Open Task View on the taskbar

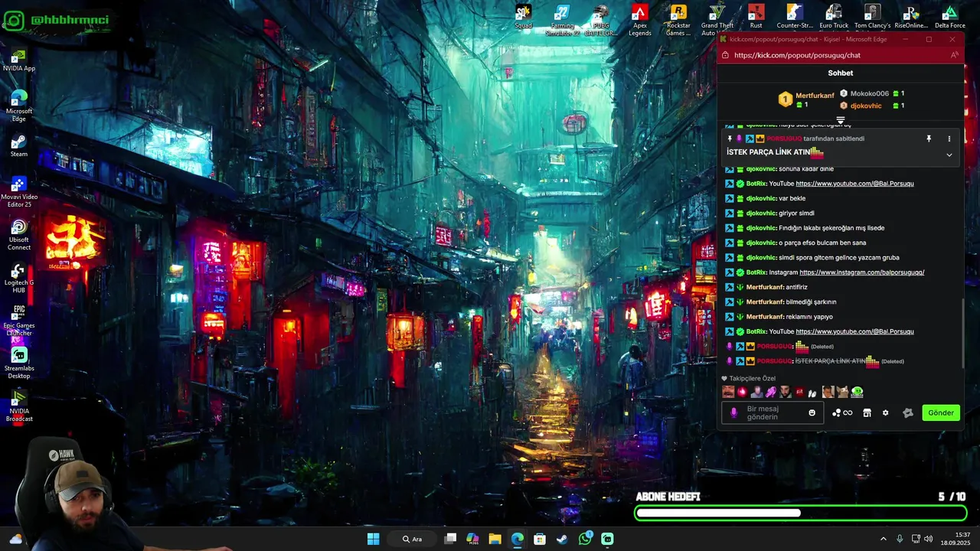tap(450, 539)
